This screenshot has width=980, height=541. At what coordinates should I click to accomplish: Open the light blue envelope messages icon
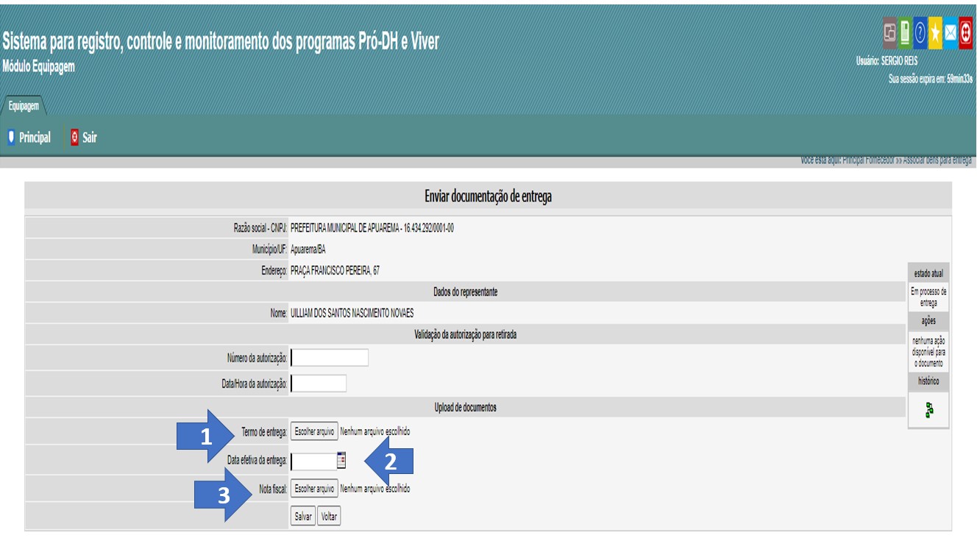point(951,33)
